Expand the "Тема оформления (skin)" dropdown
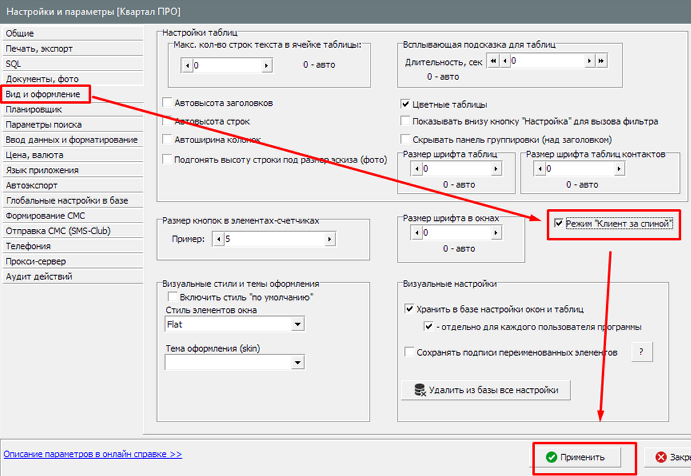The height and width of the screenshot is (476, 691). (x=297, y=363)
